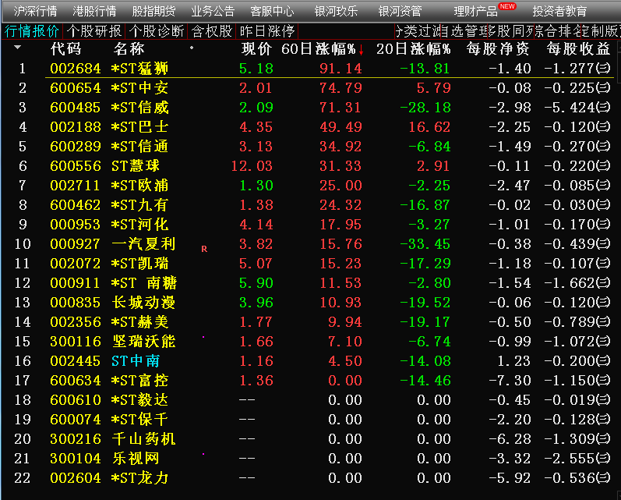Open the column list dropdown triangle at header

pyautogui.click(x=17, y=47)
